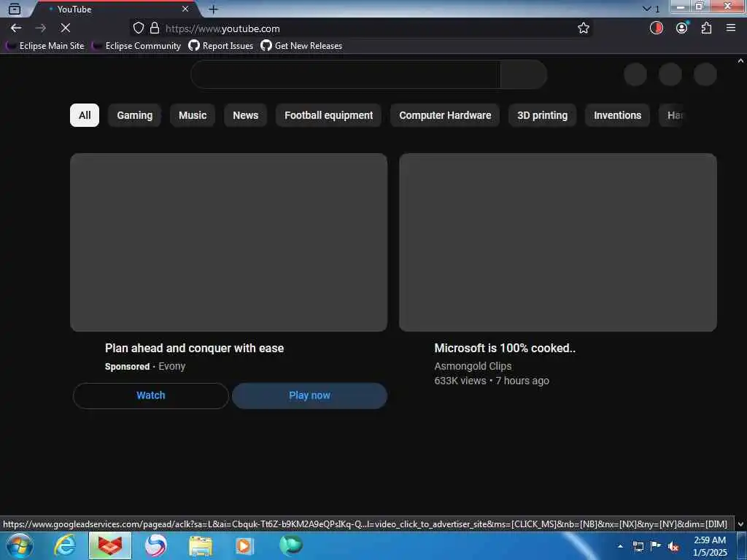Select the All filter chip

85,115
